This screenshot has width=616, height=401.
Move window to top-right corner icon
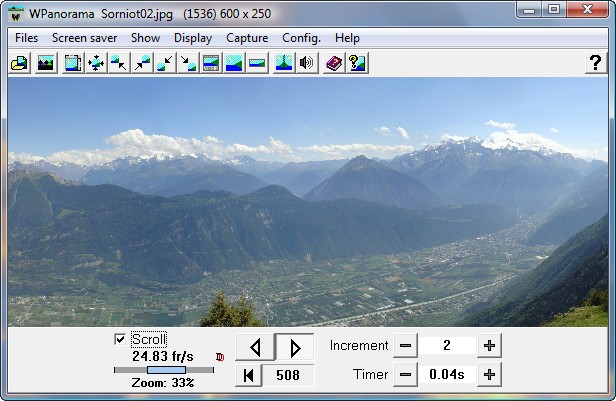tap(142, 63)
